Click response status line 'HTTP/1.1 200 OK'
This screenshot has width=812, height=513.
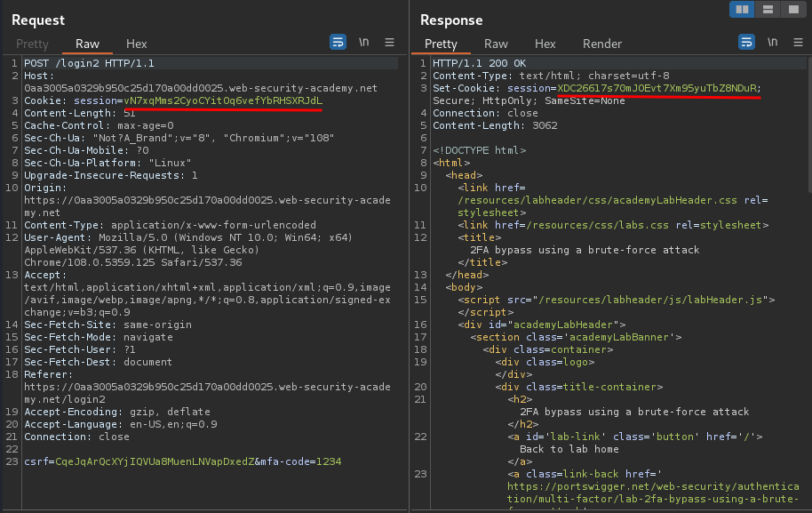[480, 63]
